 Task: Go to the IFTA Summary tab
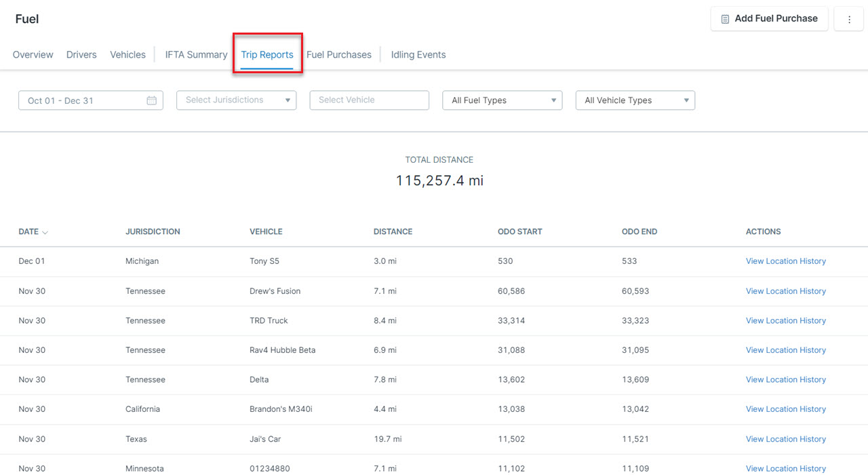point(196,55)
